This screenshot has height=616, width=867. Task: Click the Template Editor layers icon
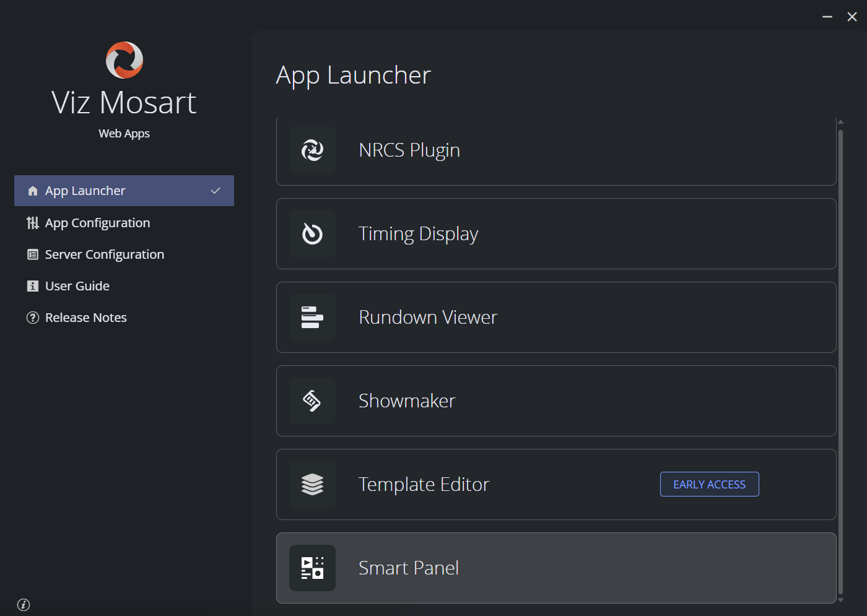coord(312,485)
